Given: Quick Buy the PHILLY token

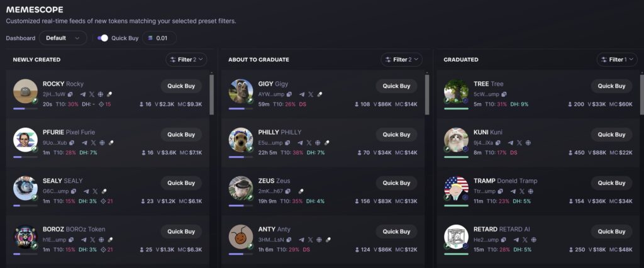Looking at the screenshot, I should click(x=396, y=135).
